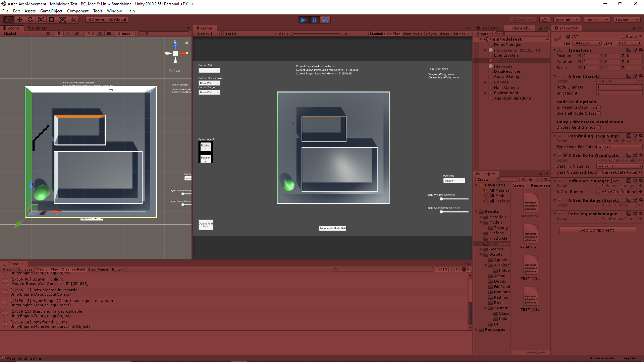
Task: Enable Display Grid Gizmos checkbox
Action: click(599, 127)
